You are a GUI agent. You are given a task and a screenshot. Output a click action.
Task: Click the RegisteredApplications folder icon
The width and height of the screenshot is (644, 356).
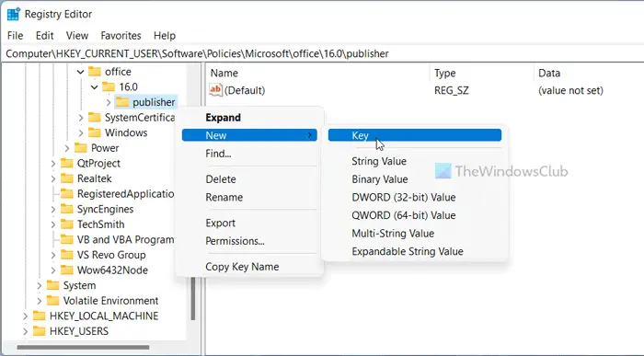point(66,193)
